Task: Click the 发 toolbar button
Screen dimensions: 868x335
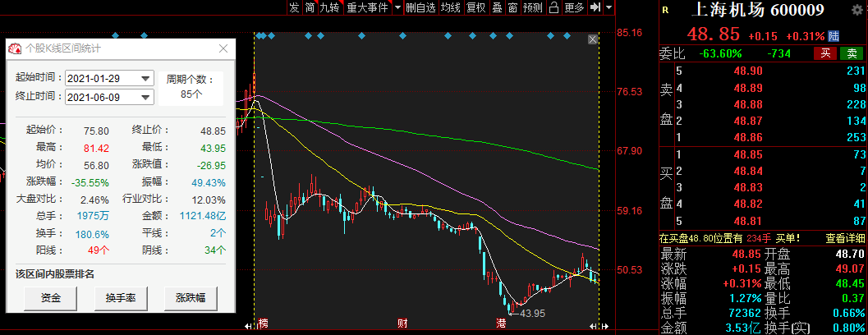Action: 294,7
